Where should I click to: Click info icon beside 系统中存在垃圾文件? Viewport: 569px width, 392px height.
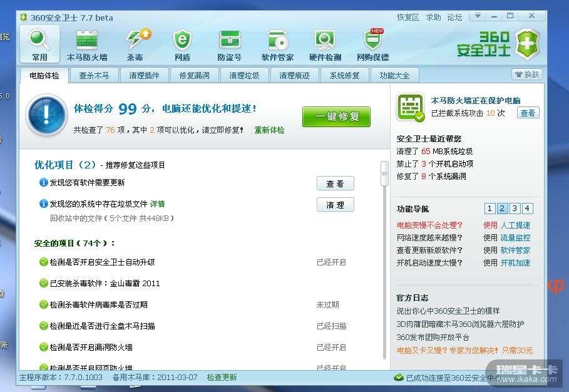coord(43,204)
